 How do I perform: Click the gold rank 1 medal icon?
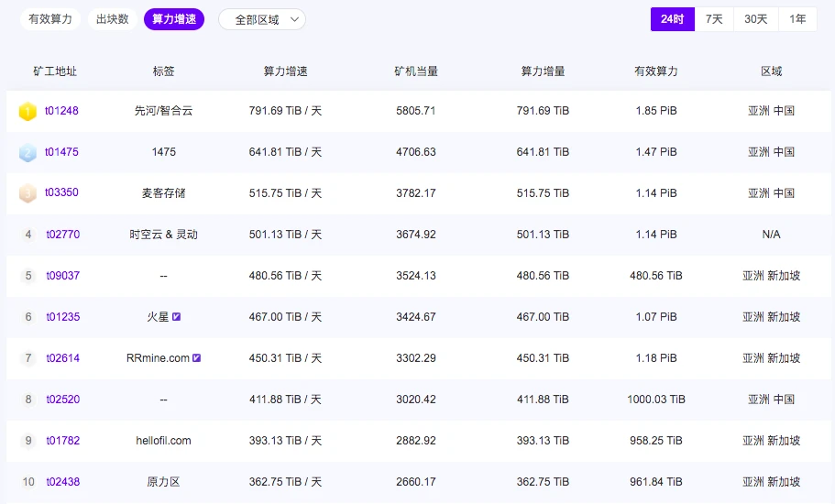(x=27, y=111)
